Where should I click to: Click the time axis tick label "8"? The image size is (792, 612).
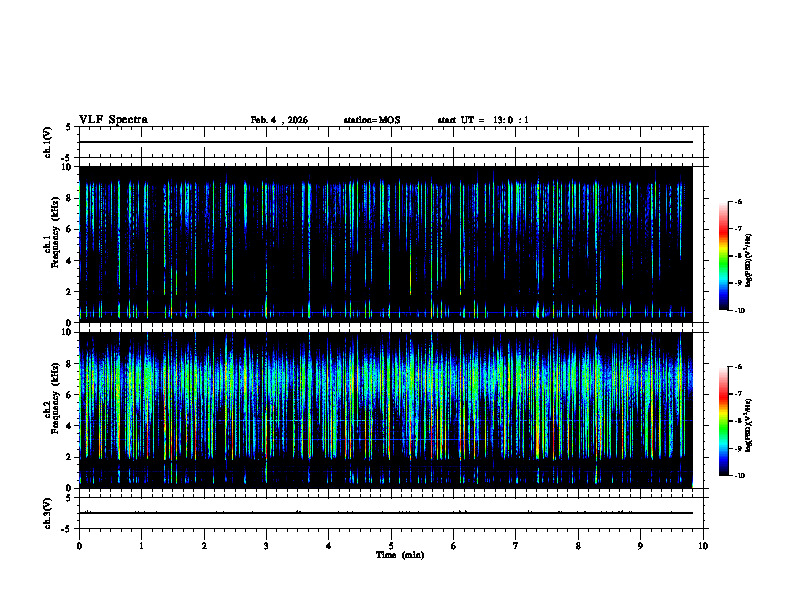pos(578,546)
